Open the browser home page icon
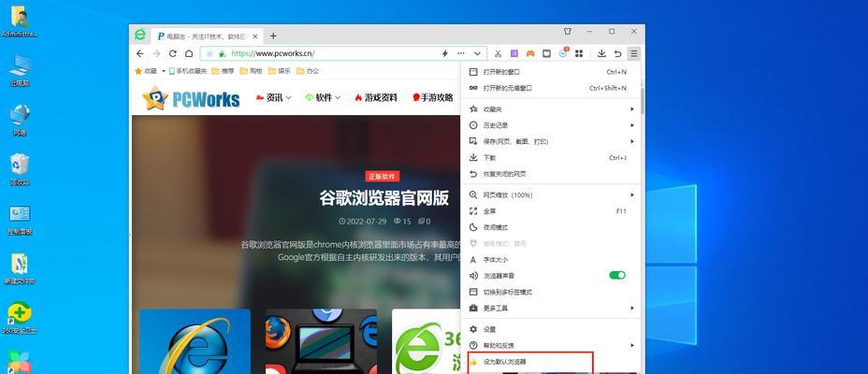 [189, 53]
